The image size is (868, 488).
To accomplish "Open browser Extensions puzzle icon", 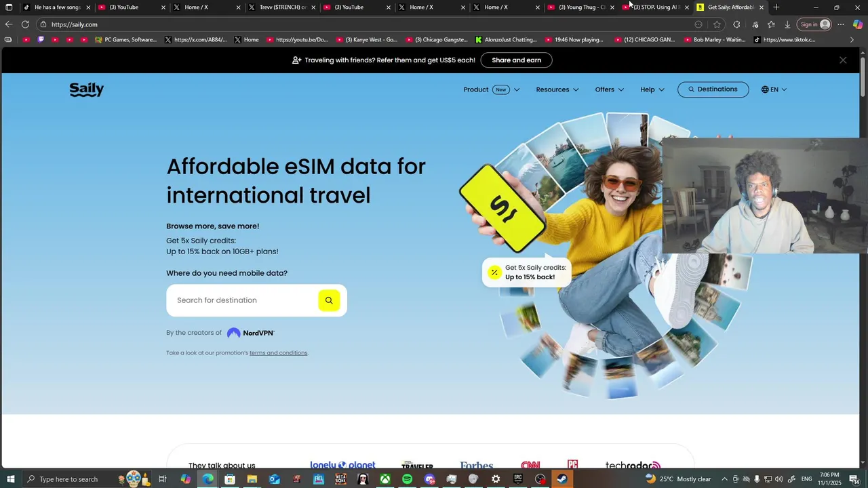I will (x=736, y=24).
